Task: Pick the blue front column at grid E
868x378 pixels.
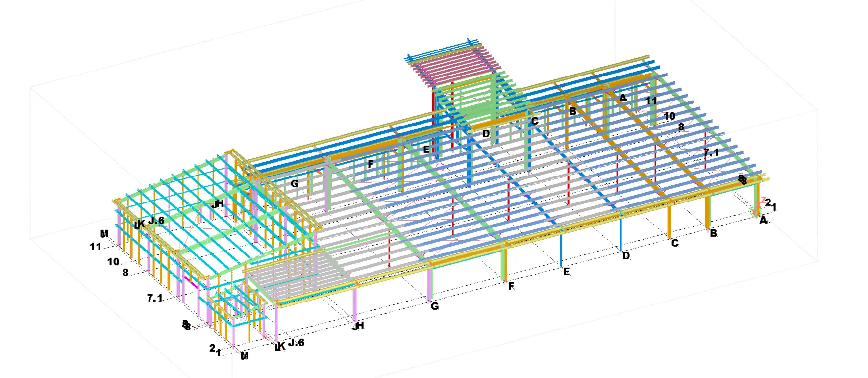Action: [x=562, y=249]
